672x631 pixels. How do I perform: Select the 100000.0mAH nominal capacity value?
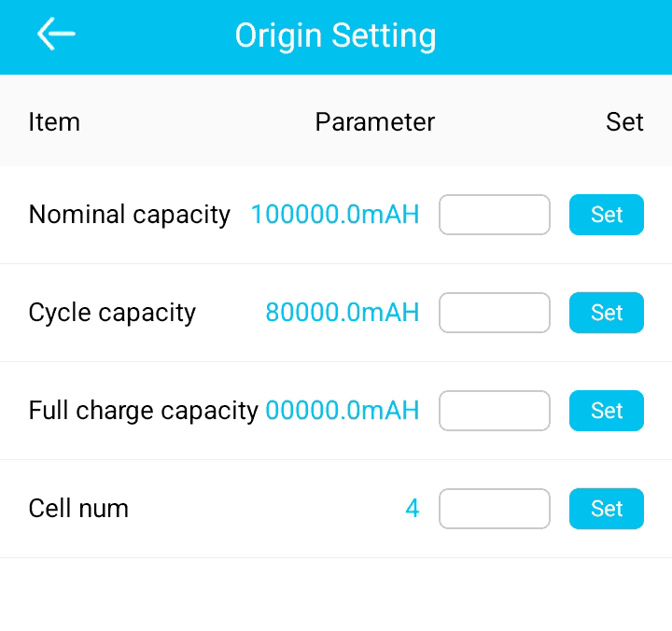point(335,215)
